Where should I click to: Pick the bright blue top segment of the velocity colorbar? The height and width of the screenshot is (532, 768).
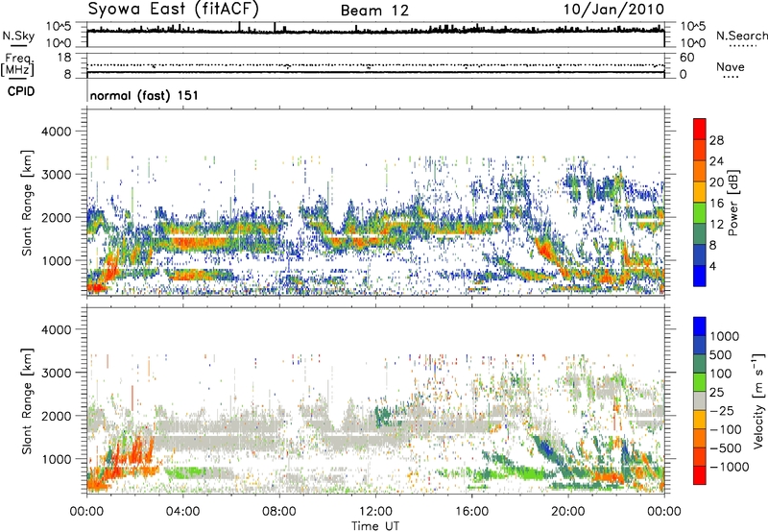(700, 326)
